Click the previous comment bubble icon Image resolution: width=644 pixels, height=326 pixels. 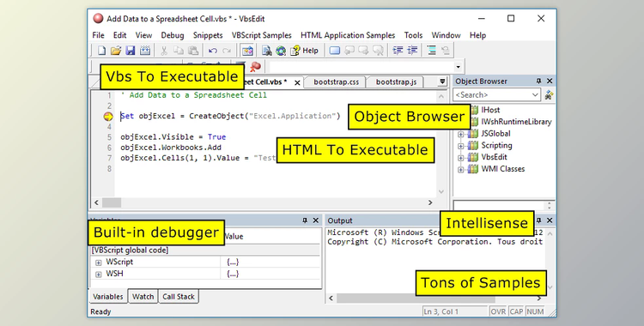[349, 51]
